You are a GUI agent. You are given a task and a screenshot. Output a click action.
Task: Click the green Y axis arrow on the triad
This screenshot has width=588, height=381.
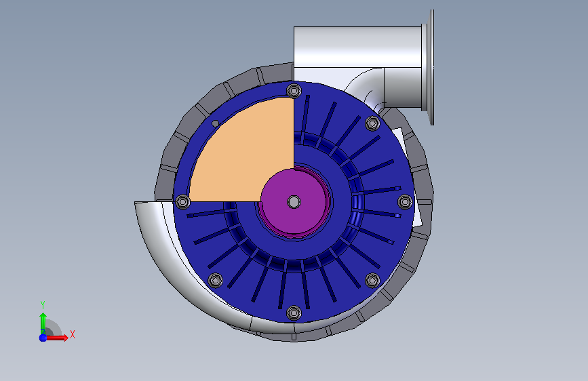click(x=43, y=323)
